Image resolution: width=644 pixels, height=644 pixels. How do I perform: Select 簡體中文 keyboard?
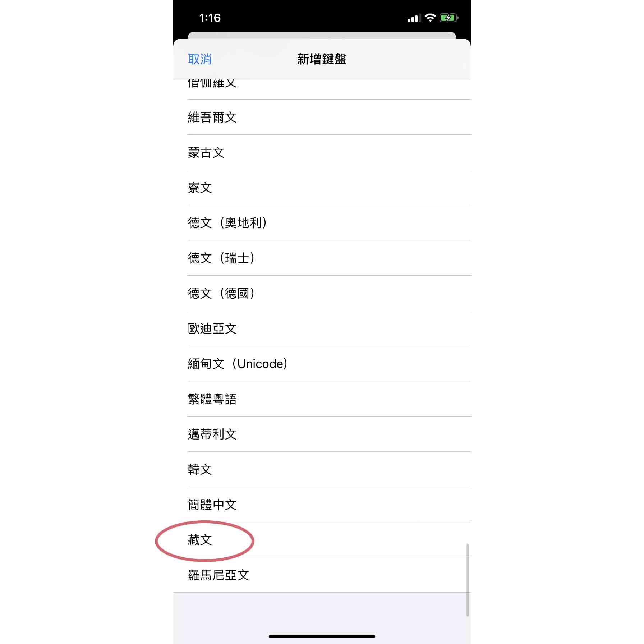point(322,505)
